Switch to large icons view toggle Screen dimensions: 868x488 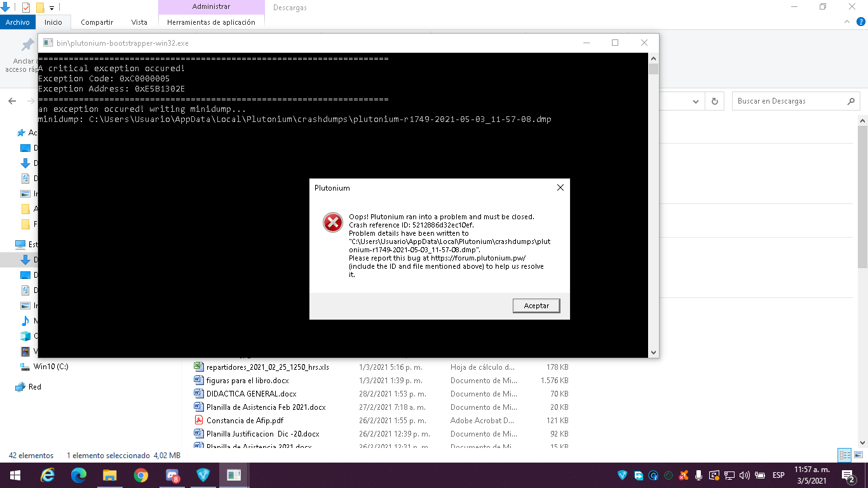pyautogui.click(x=857, y=455)
